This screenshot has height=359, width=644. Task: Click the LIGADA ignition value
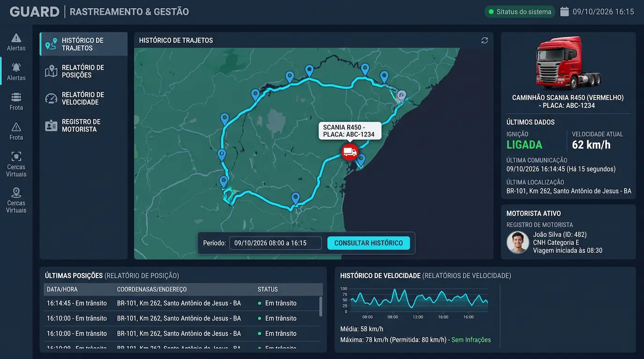pos(524,145)
